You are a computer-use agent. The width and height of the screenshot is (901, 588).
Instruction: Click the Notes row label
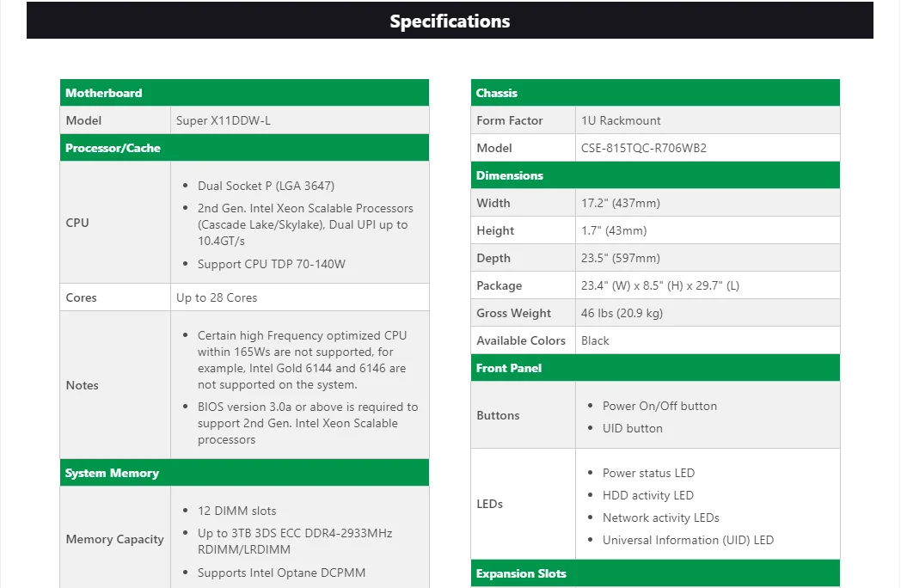pos(83,386)
